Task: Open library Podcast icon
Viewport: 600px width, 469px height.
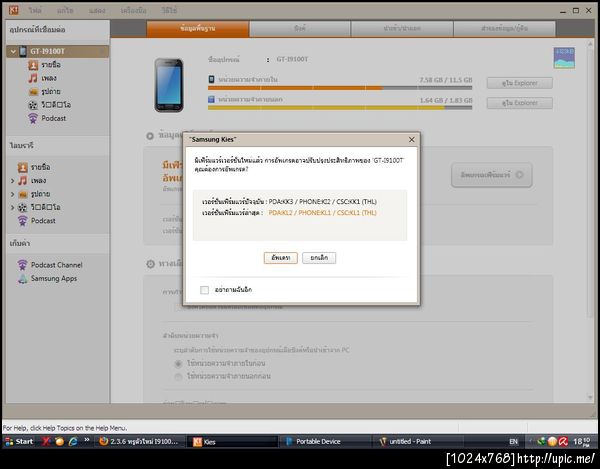Action: 23,221
